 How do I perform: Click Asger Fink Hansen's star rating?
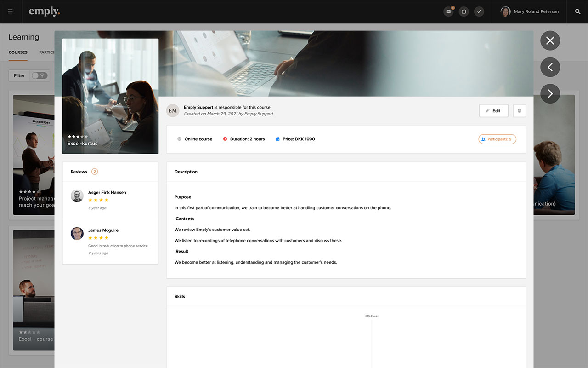98,200
